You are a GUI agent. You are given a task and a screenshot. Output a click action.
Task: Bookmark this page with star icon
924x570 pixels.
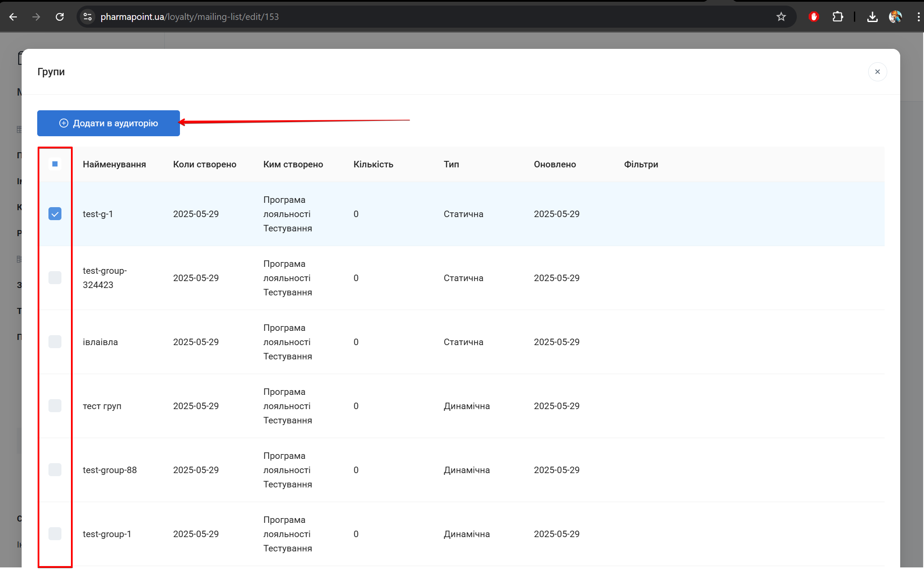(x=781, y=17)
